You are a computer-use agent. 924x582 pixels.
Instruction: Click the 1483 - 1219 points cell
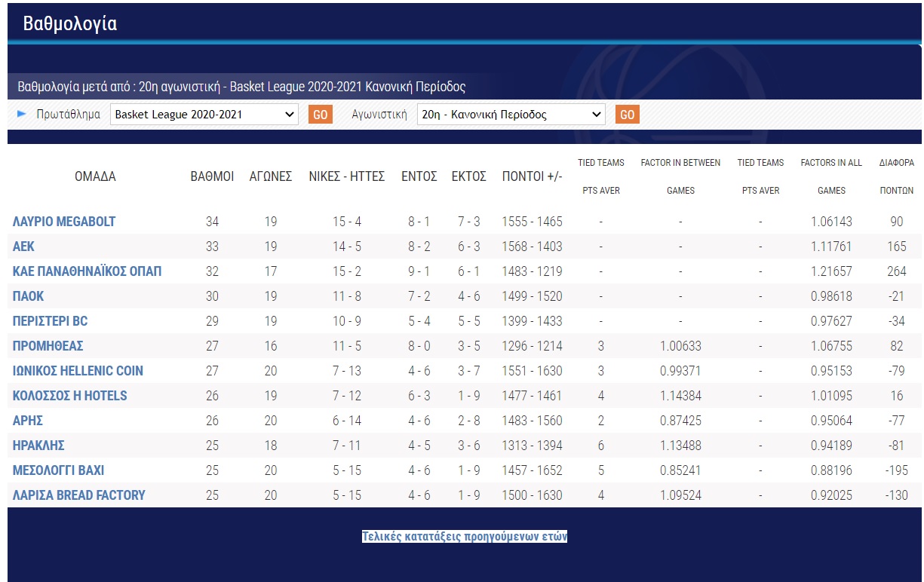pyautogui.click(x=532, y=271)
